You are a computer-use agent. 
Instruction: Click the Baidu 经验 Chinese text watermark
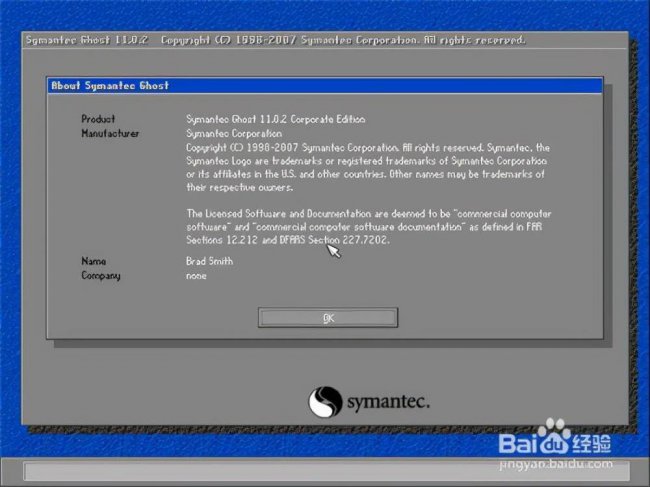click(x=592, y=444)
